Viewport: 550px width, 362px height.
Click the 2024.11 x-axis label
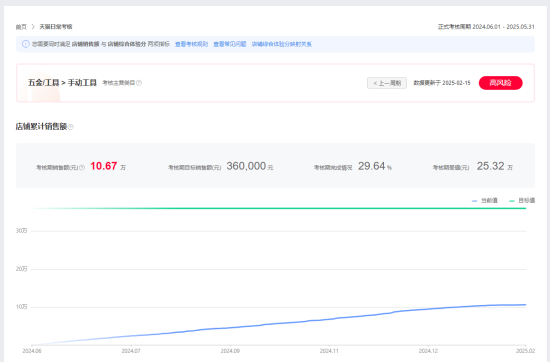(x=329, y=351)
